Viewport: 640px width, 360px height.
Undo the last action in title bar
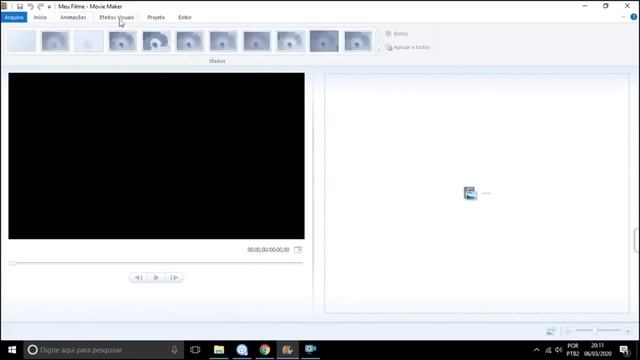(x=30, y=6)
